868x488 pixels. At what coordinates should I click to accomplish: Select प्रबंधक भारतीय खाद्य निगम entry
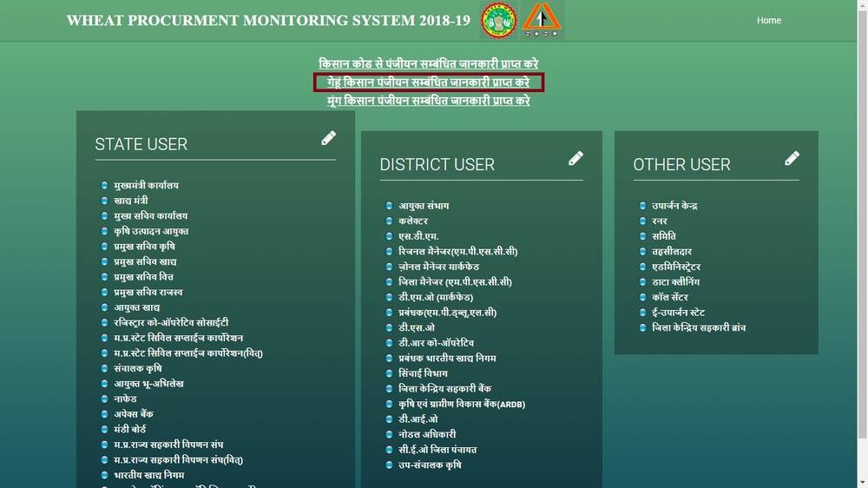tap(447, 358)
